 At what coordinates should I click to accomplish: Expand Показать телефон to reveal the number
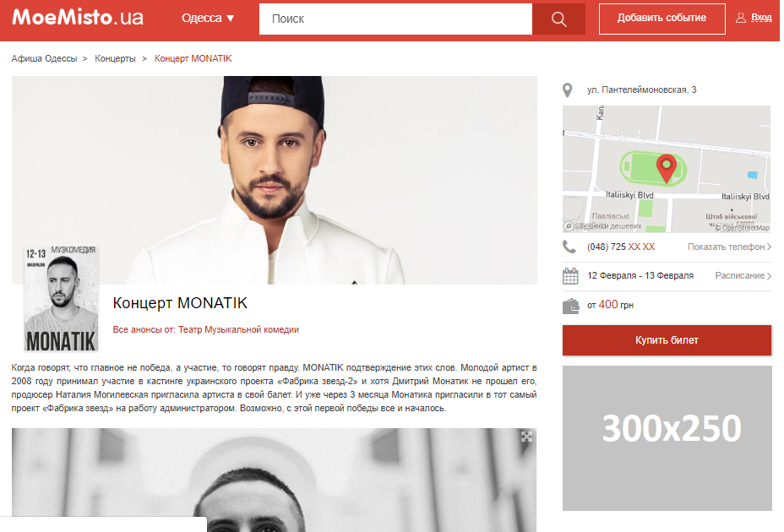point(729,247)
